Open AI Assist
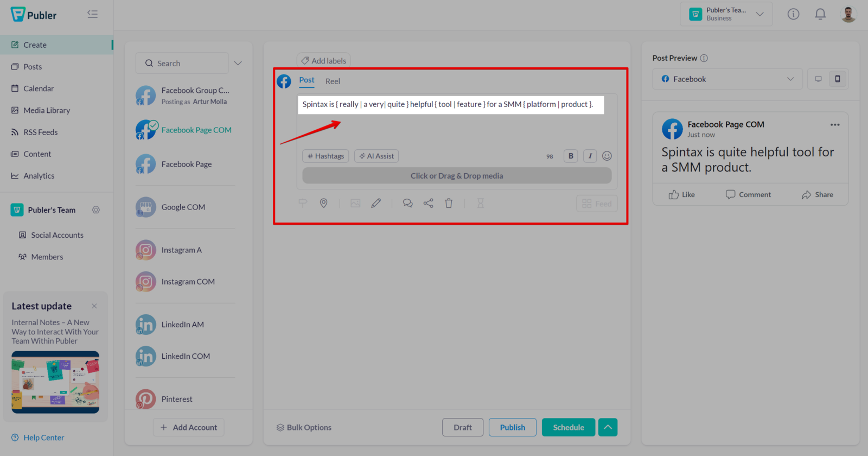 tap(376, 156)
